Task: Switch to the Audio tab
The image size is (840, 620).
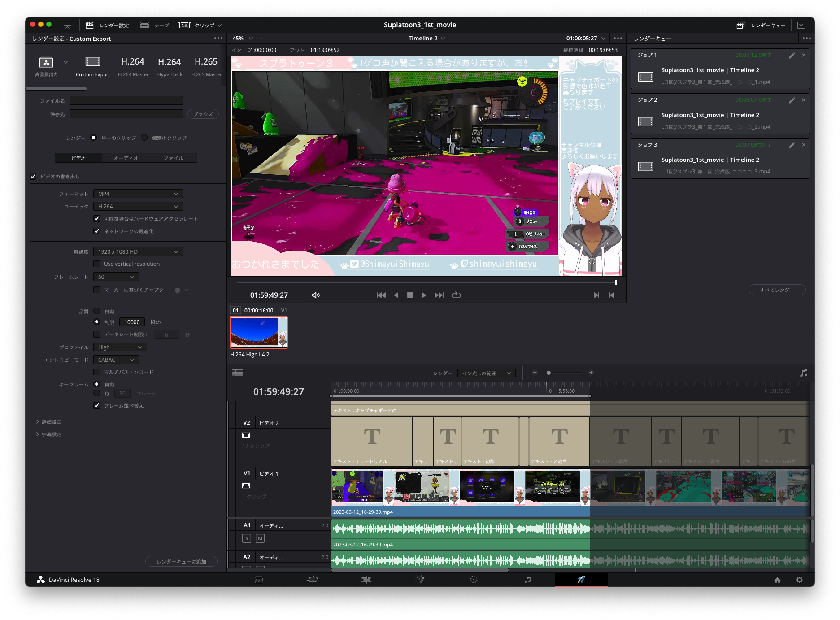Action: pyautogui.click(x=126, y=158)
